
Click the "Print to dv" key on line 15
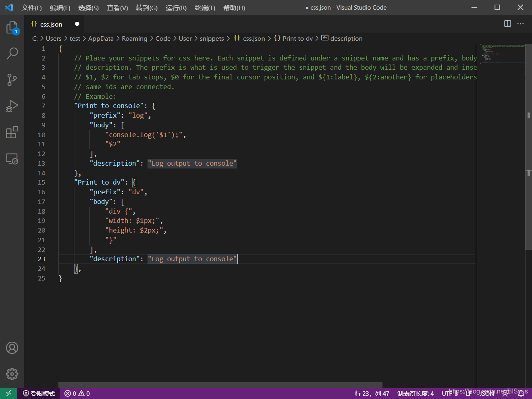click(x=99, y=182)
